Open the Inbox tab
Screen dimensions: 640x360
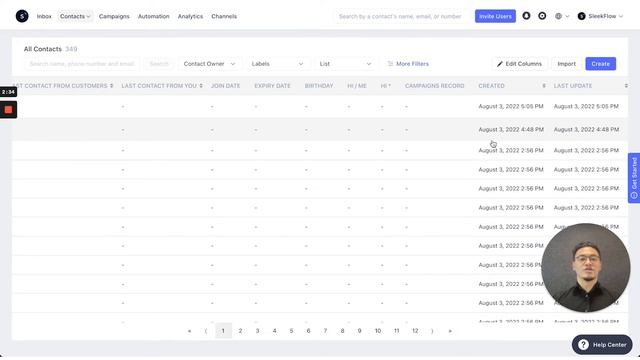click(44, 16)
